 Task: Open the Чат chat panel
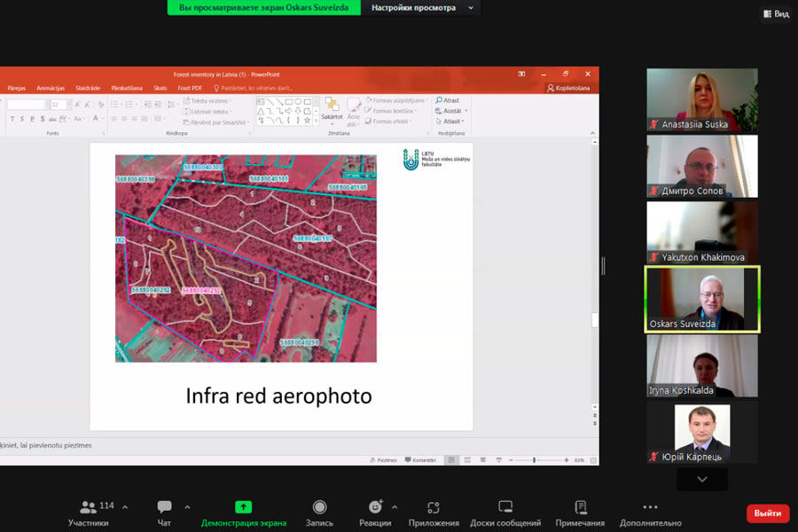(x=164, y=512)
